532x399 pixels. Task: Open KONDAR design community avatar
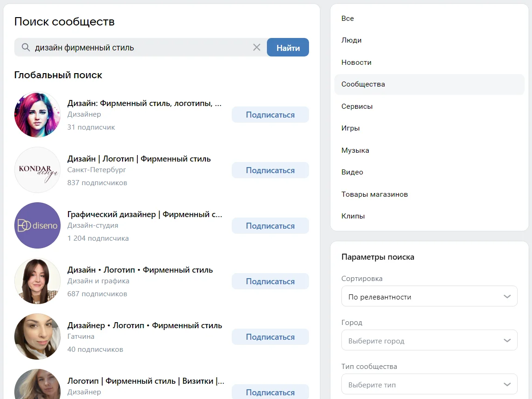click(37, 170)
